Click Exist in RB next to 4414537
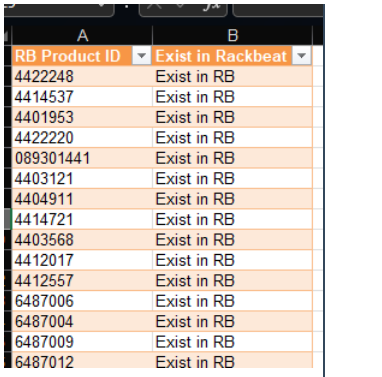 coord(232,97)
